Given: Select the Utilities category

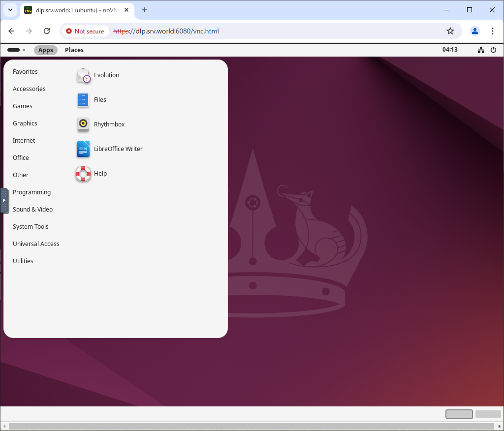Looking at the screenshot, I should point(23,261).
